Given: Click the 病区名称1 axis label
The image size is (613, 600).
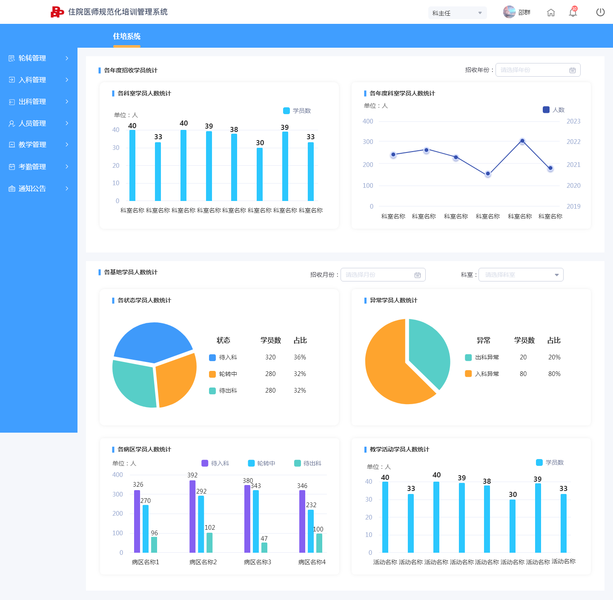Looking at the screenshot, I should 145,562.
